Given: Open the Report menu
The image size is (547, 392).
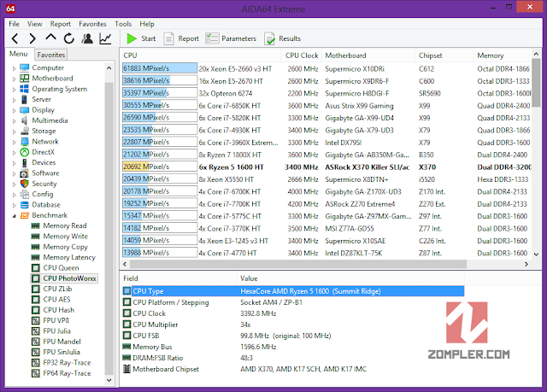Looking at the screenshot, I should pos(61,24).
